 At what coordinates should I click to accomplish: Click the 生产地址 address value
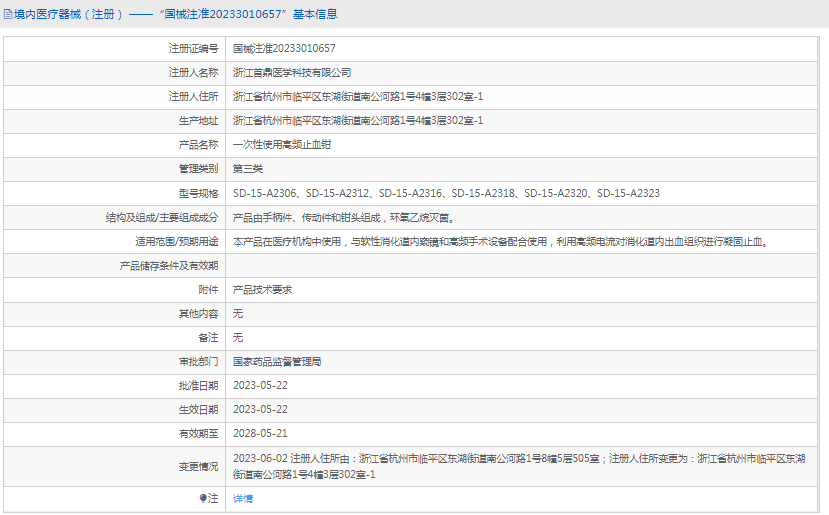(x=358, y=121)
